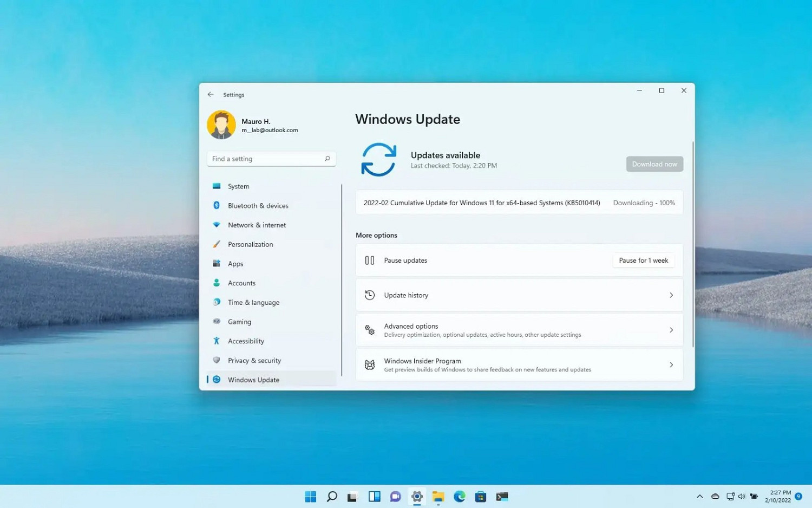Viewport: 812px width, 508px height.
Task: Click the Pause for 1 week button
Action: click(x=643, y=260)
